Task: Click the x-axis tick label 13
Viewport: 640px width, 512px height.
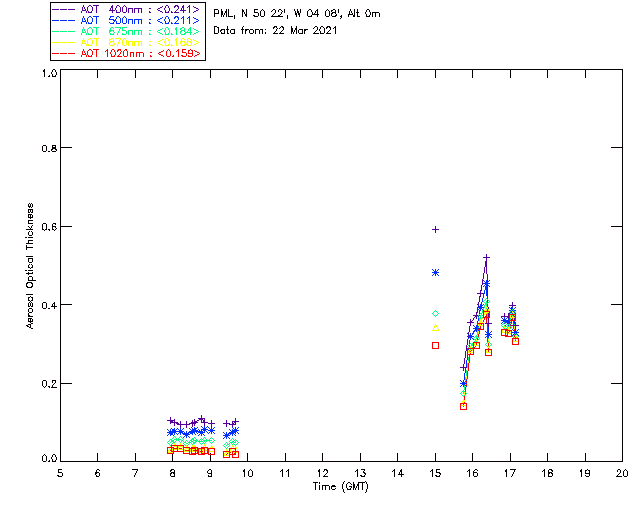Action: coord(360,473)
